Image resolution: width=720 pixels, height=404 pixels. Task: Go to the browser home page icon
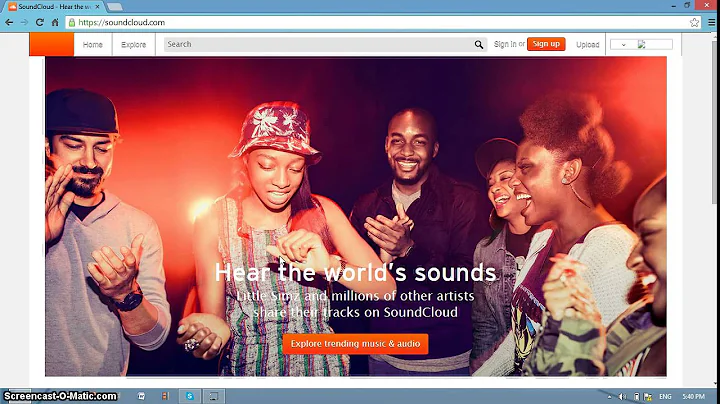pos(55,22)
